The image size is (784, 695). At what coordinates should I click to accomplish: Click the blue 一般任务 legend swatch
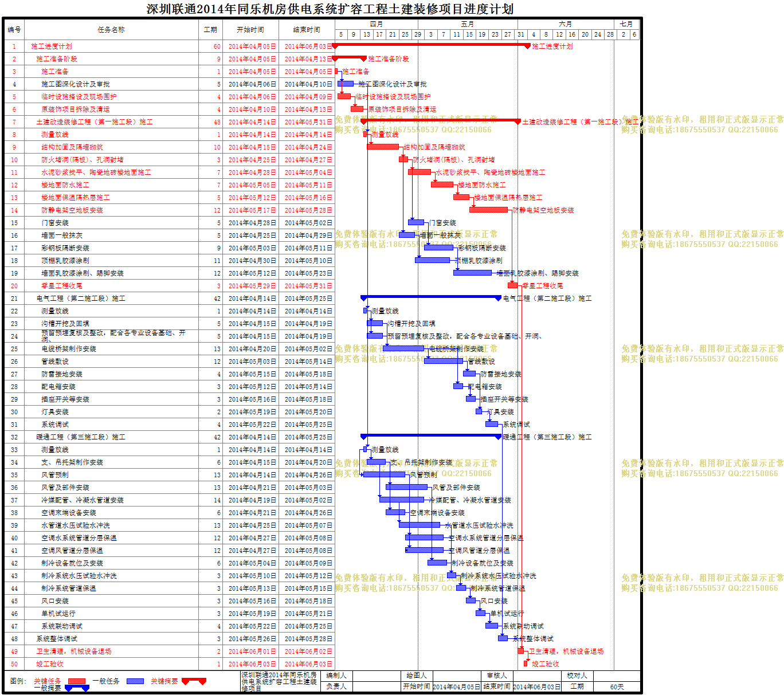coord(135,681)
